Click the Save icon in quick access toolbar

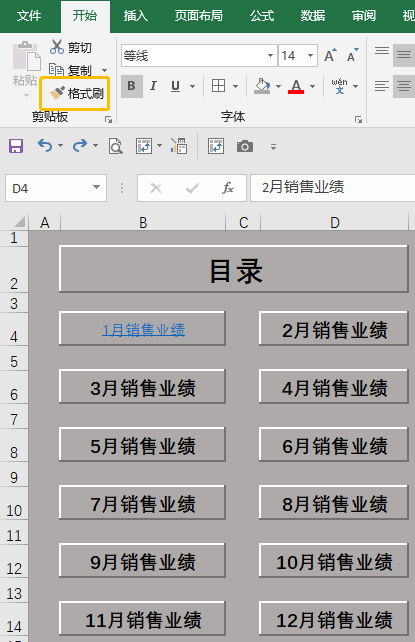16,146
